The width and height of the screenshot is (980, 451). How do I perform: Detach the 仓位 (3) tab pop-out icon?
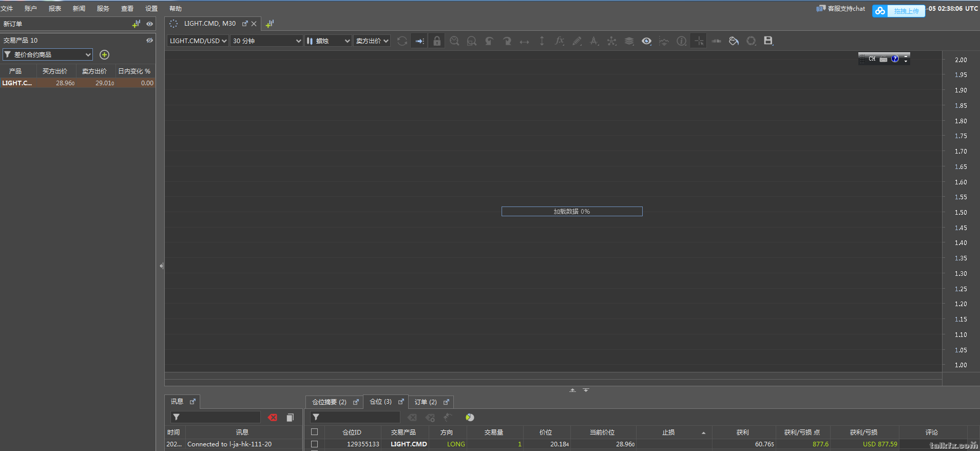pyautogui.click(x=401, y=402)
